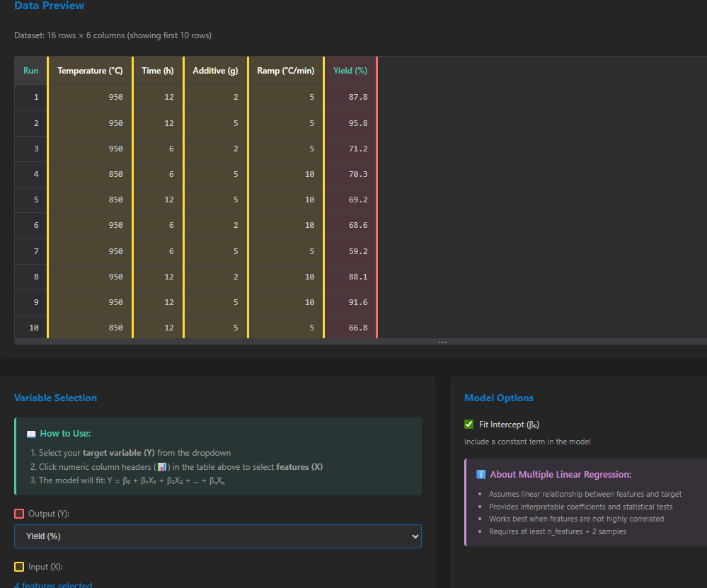The width and height of the screenshot is (707, 588).
Task: Click the Fit Intercept (β₀) label
Action: pyautogui.click(x=509, y=425)
